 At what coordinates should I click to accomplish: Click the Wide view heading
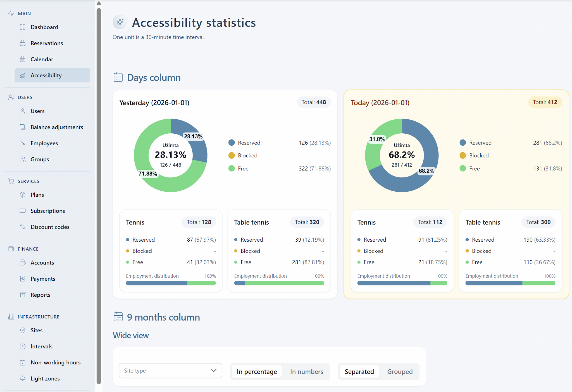[131, 335]
